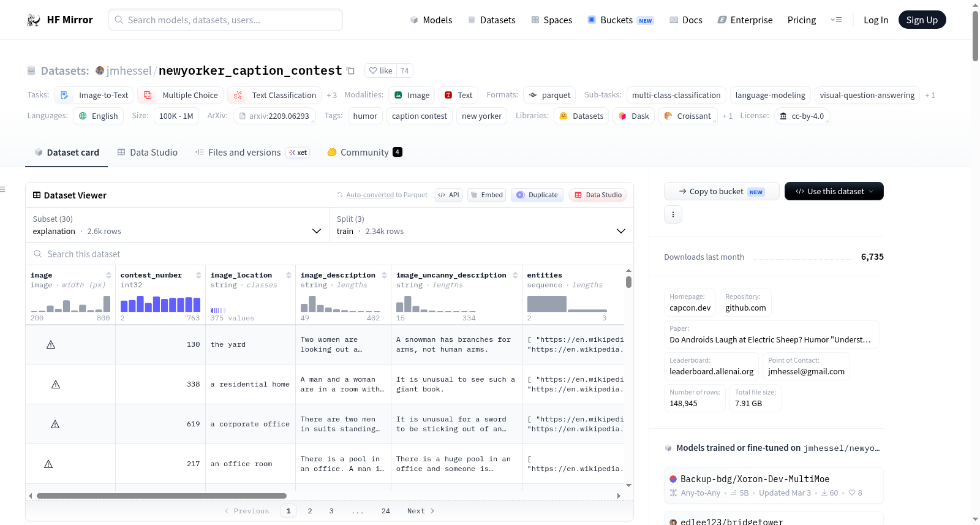
Task: Filter by the Image modality tag
Action: [412, 95]
